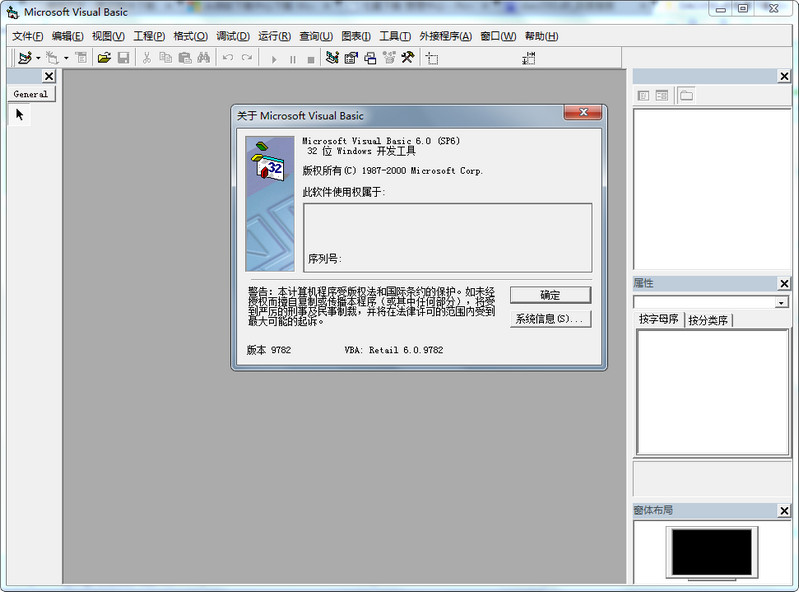This screenshot has width=799, height=592.
Task: Open the 视图(V) menu
Action: click(x=108, y=36)
